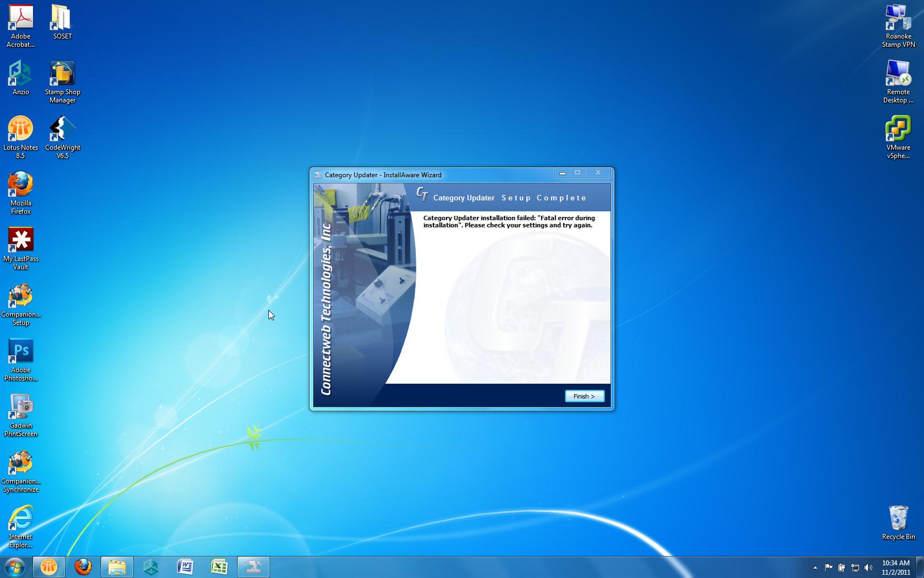The width and height of the screenshot is (924, 578).
Task: Open the Adobe Acrobat desktop shortcut
Action: (20, 26)
